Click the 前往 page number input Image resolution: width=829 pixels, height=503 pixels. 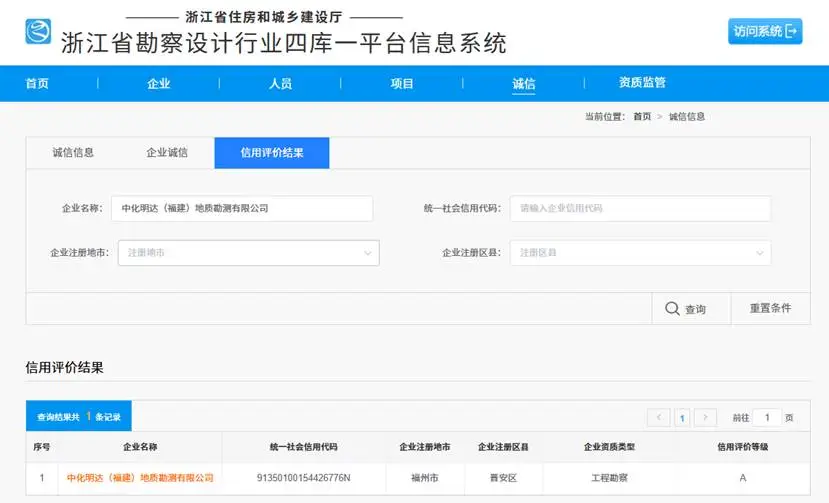(x=767, y=417)
